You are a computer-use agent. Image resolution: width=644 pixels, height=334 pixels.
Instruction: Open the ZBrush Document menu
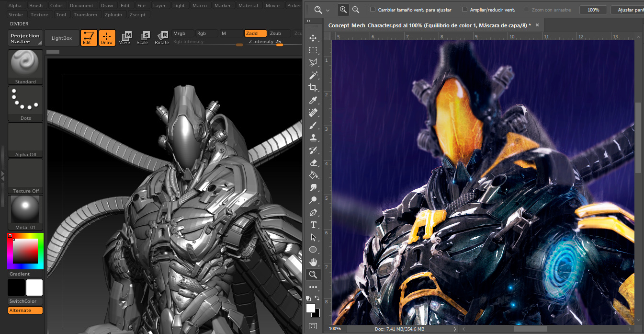pyautogui.click(x=81, y=6)
